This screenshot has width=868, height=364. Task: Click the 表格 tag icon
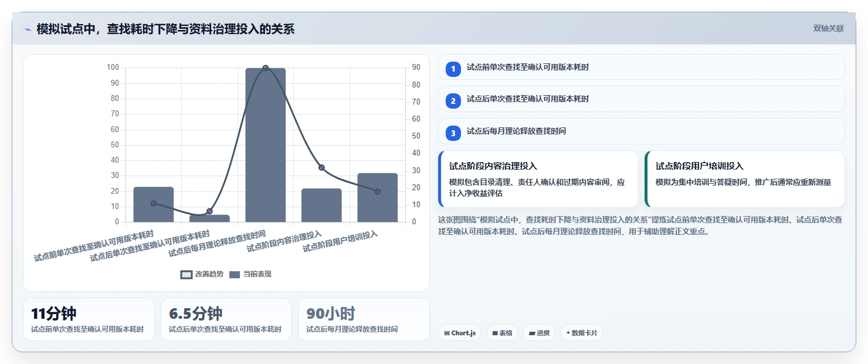[495, 333]
